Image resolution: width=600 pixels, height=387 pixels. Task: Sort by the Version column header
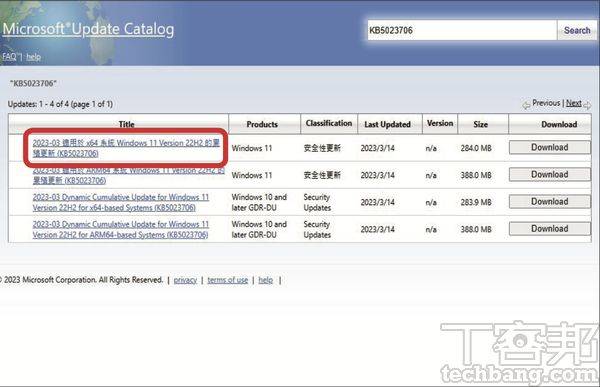(x=440, y=123)
